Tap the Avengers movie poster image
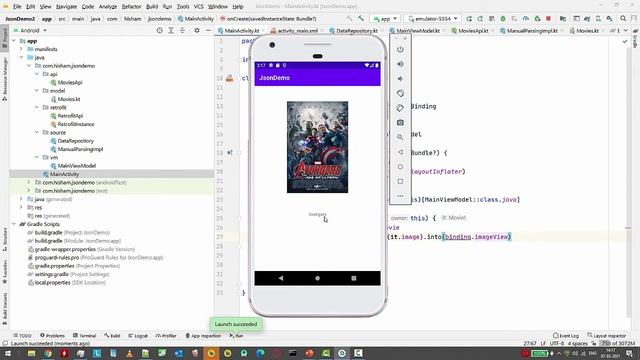 tap(318, 147)
